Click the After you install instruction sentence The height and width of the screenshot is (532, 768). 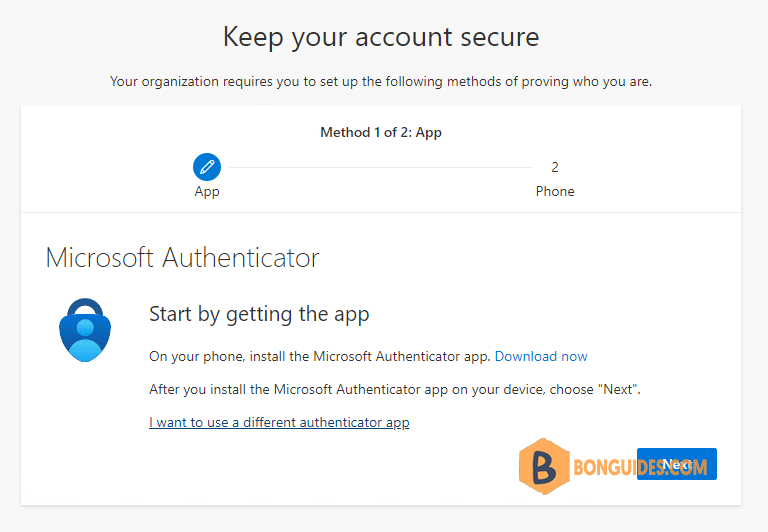(395, 389)
